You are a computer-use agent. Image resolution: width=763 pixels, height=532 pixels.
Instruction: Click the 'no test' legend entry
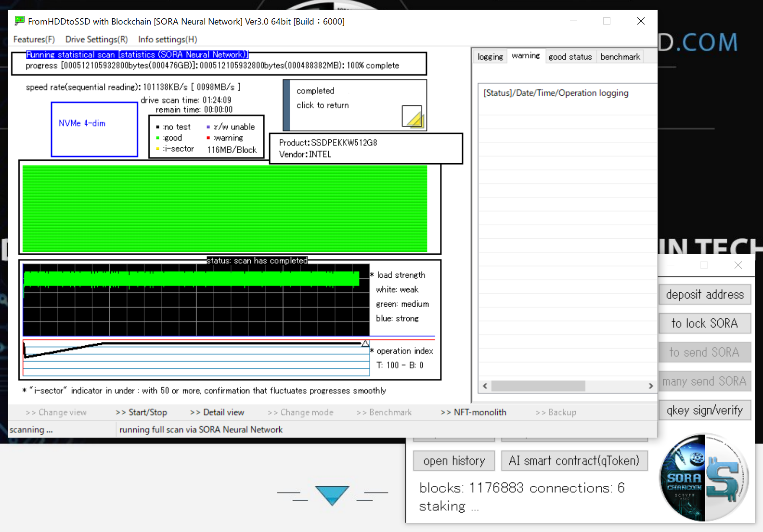(173, 127)
